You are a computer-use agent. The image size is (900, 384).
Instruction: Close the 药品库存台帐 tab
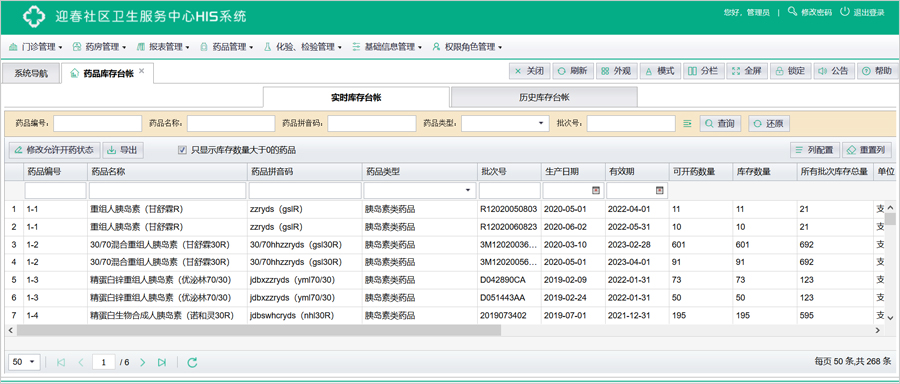[x=142, y=71]
